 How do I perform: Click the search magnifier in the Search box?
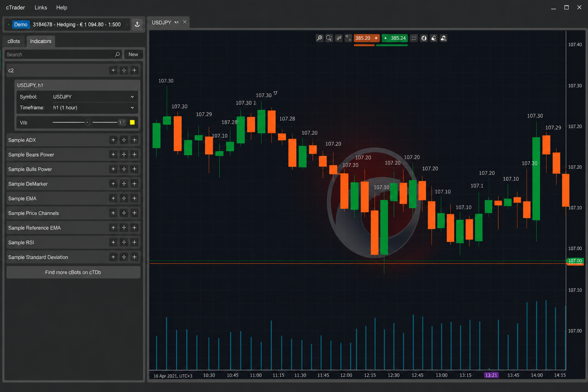coord(117,54)
